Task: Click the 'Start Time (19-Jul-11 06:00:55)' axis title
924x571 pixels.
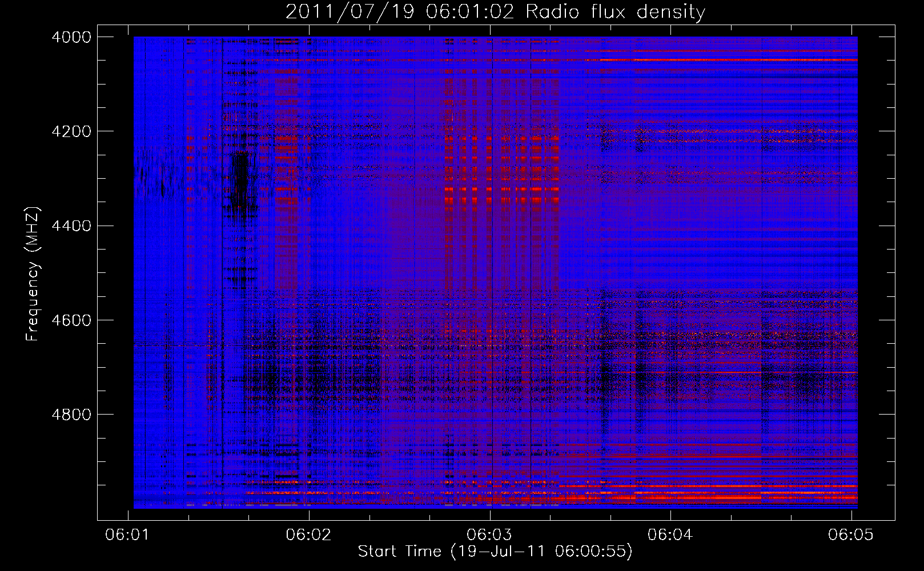Action: 495,552
